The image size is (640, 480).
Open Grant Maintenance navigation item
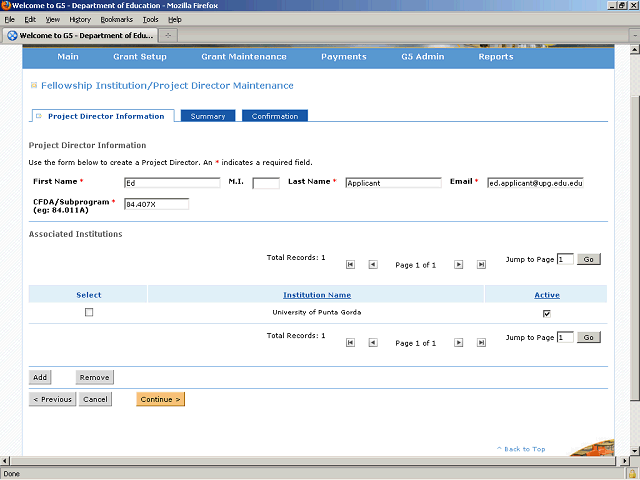(x=244, y=57)
